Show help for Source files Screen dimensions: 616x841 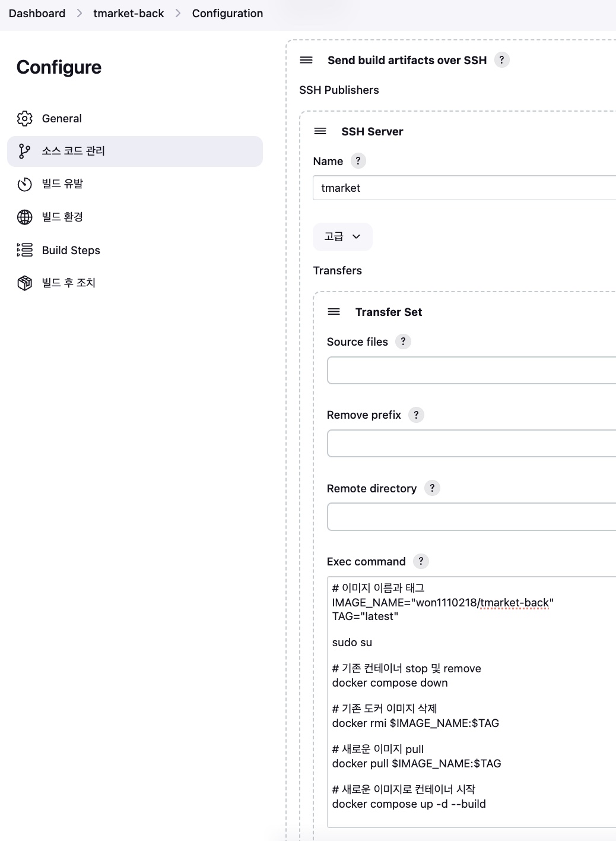click(x=403, y=342)
